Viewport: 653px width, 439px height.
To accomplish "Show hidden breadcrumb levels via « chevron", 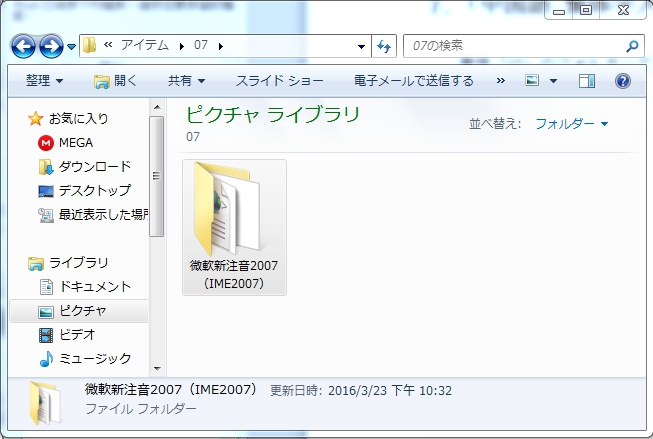I will pyautogui.click(x=108, y=45).
